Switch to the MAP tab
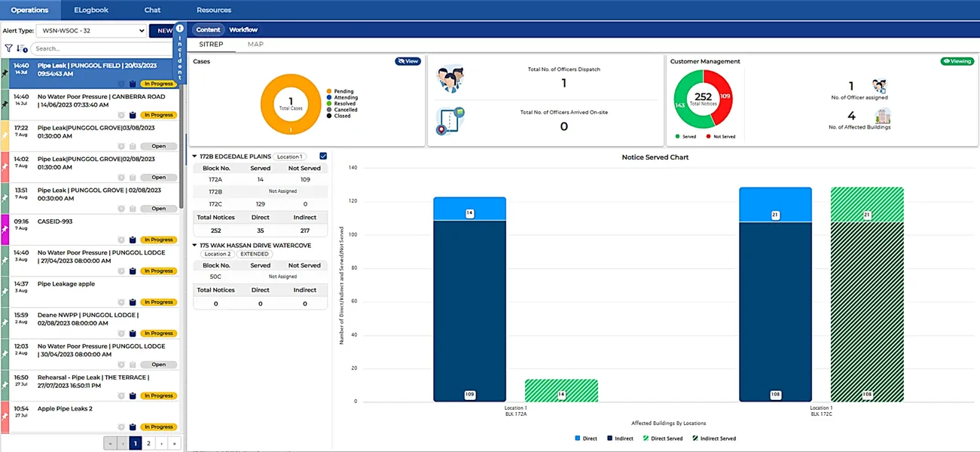Screen dimensions: 980x452 pos(255,44)
